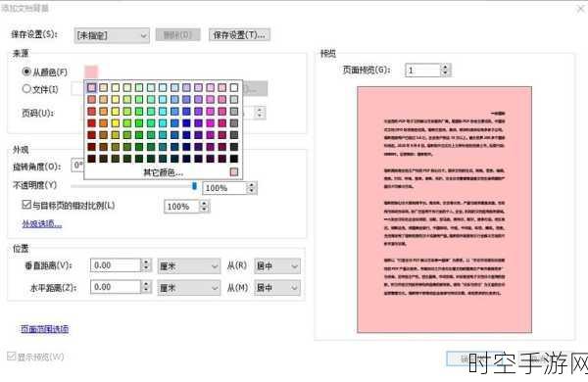Open the 水平距离 unit dropdown 厘米
The width and height of the screenshot is (588, 382).
188,288
